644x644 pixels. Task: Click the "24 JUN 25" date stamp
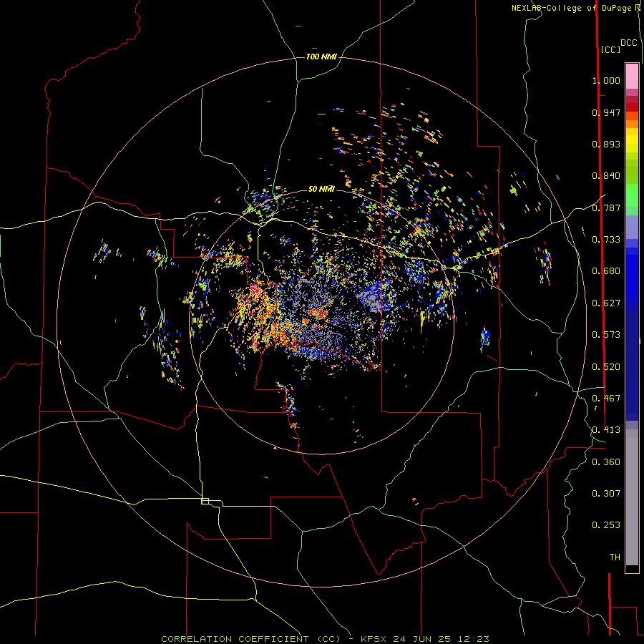click(x=424, y=639)
